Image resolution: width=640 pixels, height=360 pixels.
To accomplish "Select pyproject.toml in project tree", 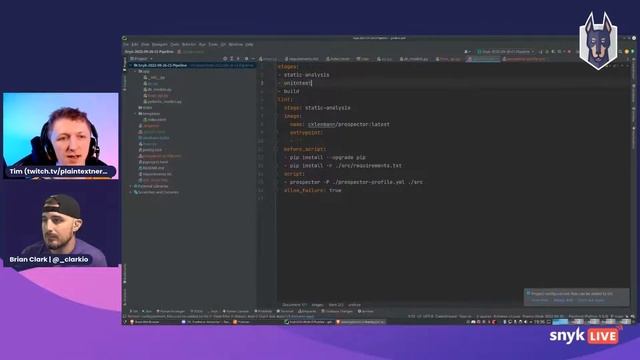I will (153, 162).
